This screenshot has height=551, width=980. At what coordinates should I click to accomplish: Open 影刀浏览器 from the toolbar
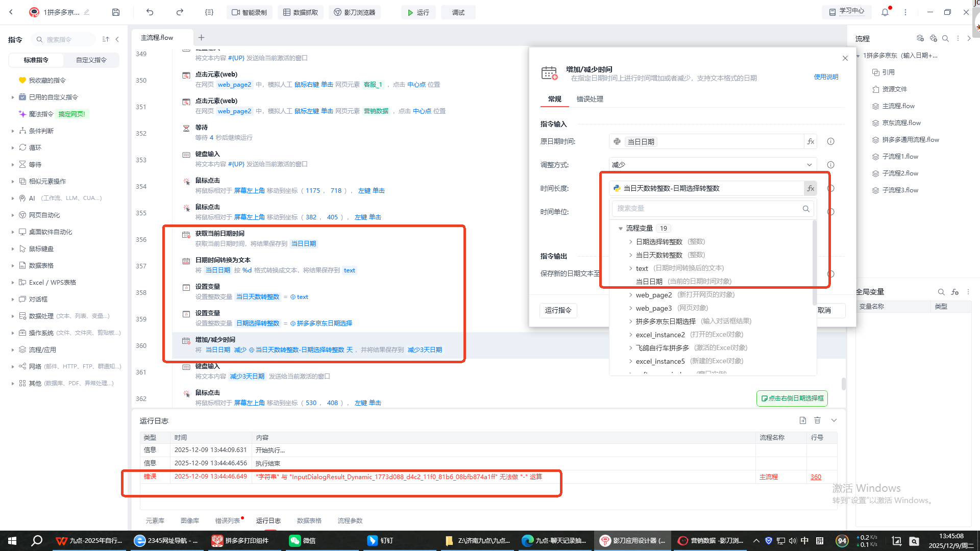click(x=355, y=12)
